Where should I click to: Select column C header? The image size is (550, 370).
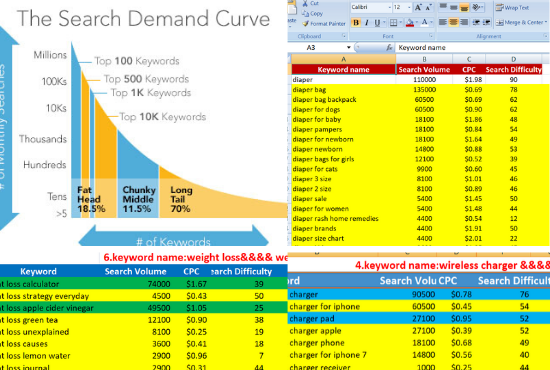coord(469,59)
